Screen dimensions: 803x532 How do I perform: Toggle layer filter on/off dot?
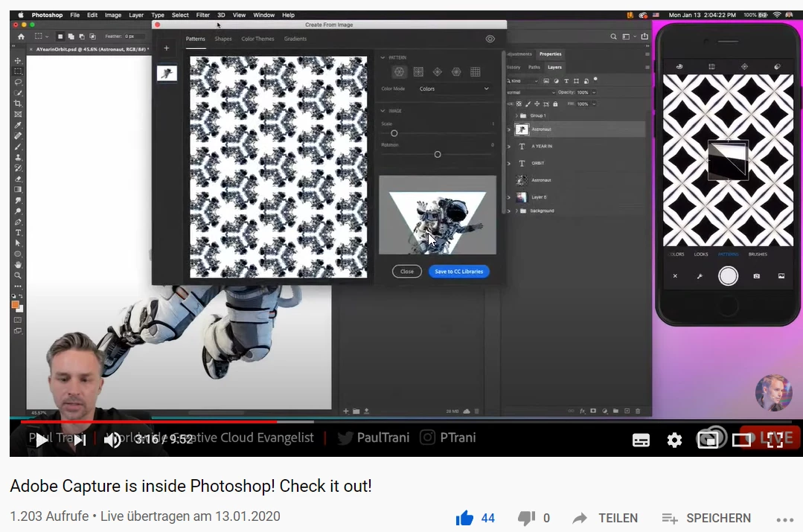[595, 80]
